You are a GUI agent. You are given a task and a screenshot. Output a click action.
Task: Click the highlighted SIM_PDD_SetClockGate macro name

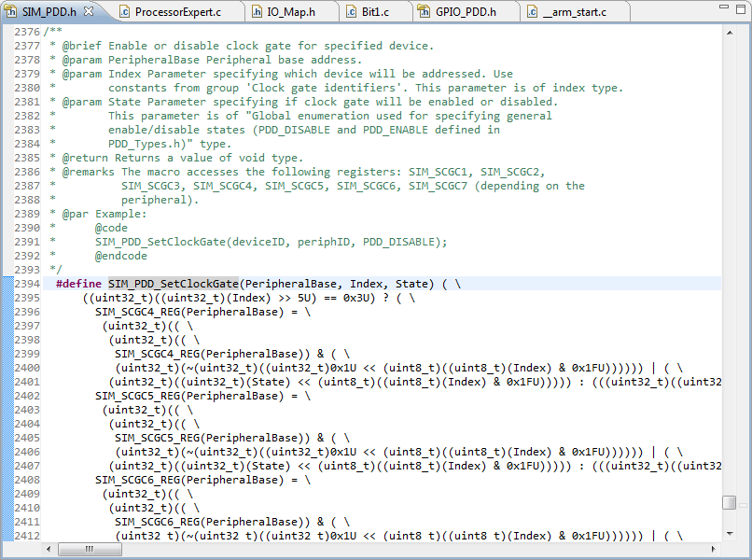click(x=174, y=284)
